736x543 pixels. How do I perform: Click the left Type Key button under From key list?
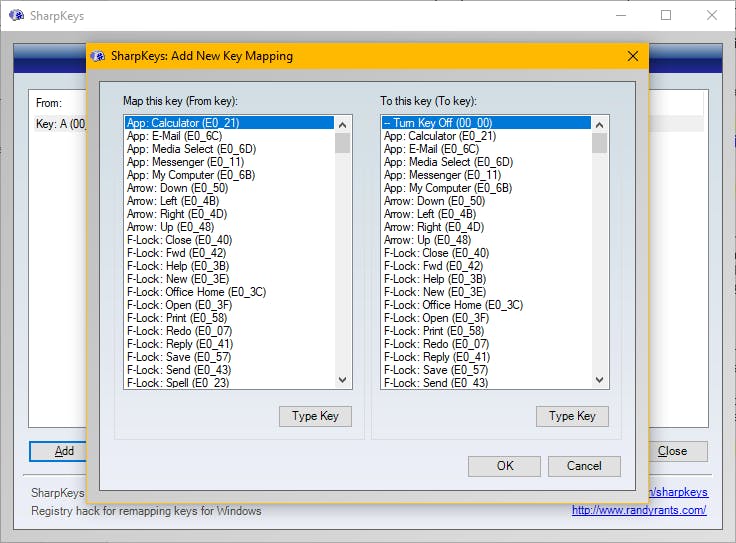click(x=315, y=416)
